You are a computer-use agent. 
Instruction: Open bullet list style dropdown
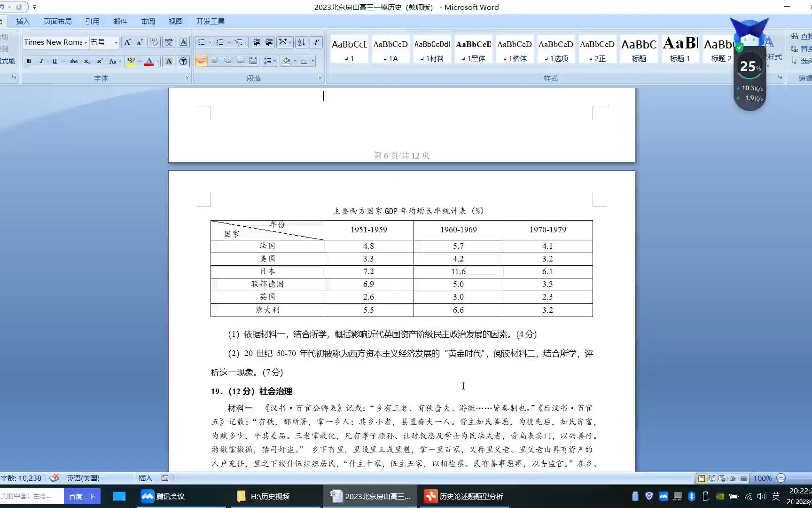point(210,42)
